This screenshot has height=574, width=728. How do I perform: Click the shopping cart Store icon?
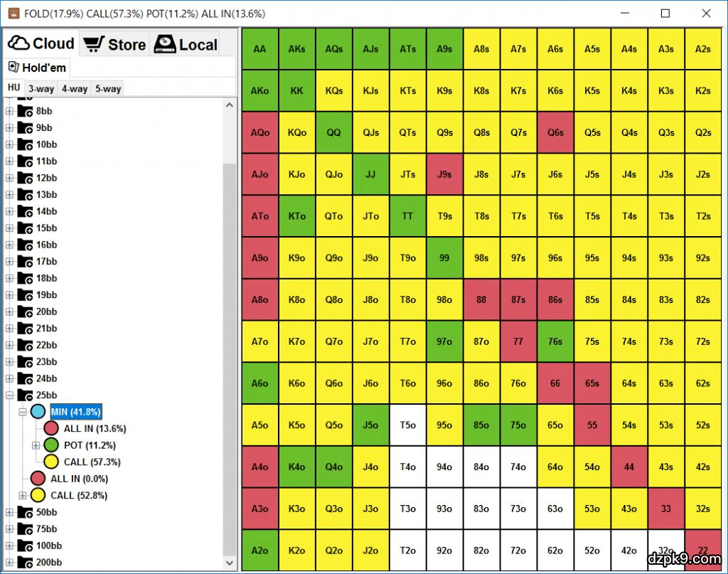(93, 44)
